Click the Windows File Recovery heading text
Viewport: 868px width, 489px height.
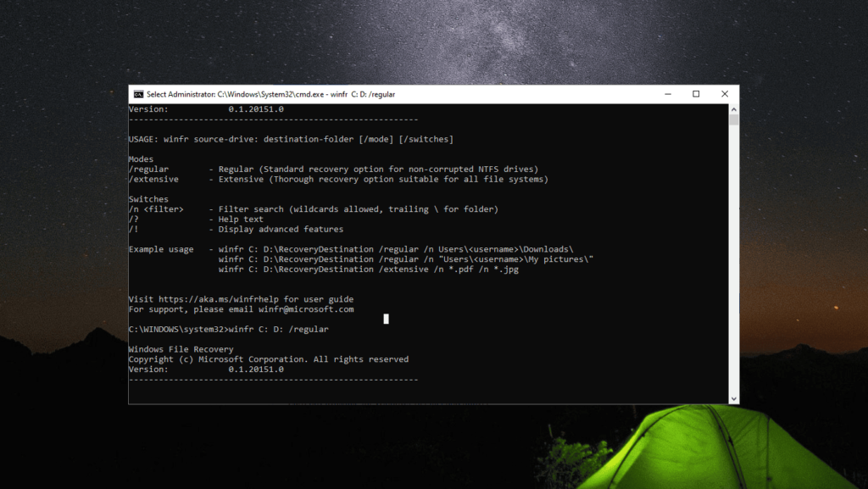pyautogui.click(x=181, y=349)
